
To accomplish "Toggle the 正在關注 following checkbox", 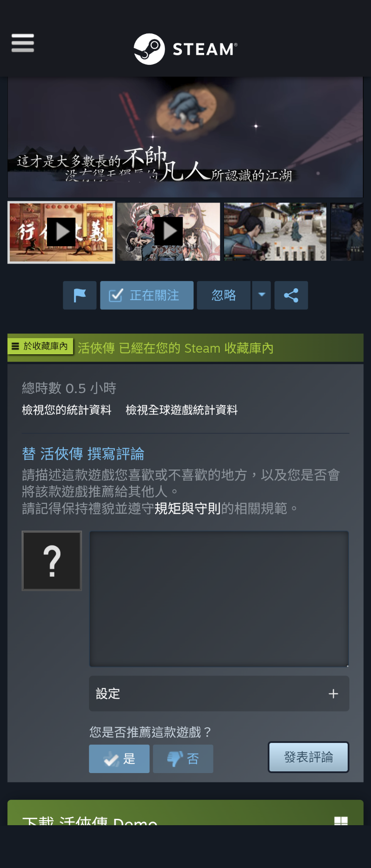I will [x=147, y=295].
